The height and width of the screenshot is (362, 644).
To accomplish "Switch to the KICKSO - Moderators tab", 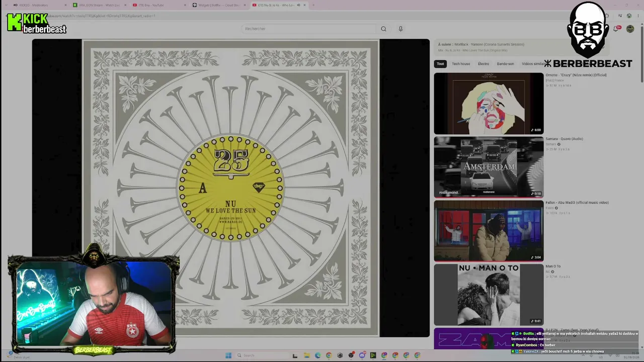I will click(x=40, y=5).
